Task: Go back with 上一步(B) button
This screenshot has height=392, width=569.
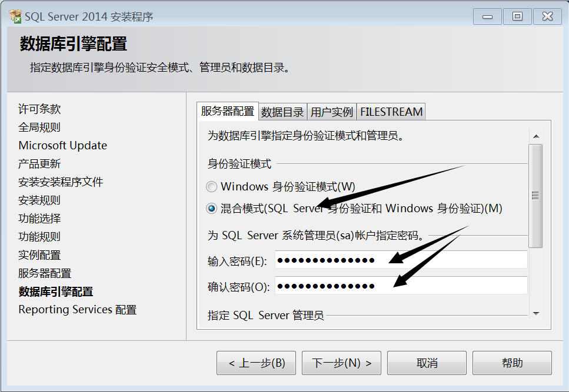Action: click(256, 363)
